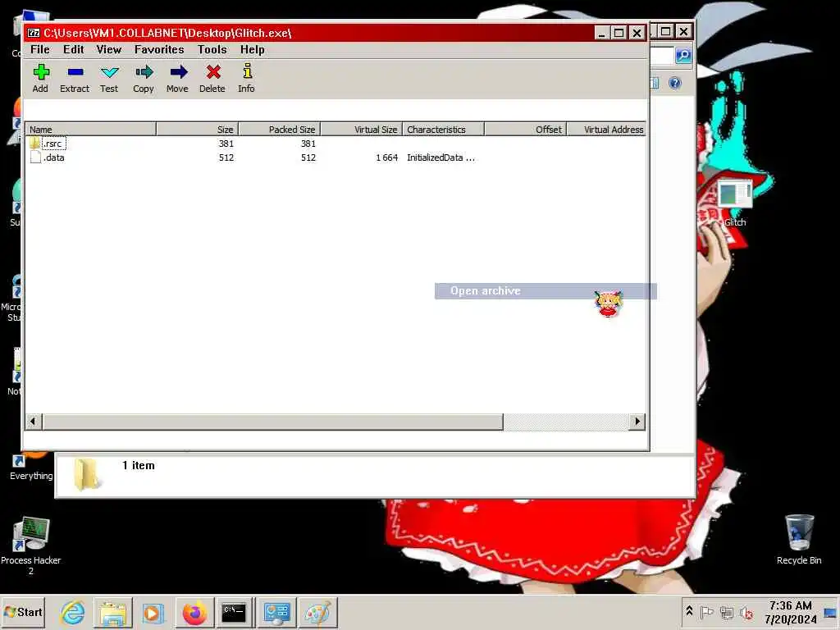
Task: Click the Move toolbar icon
Action: click(178, 78)
